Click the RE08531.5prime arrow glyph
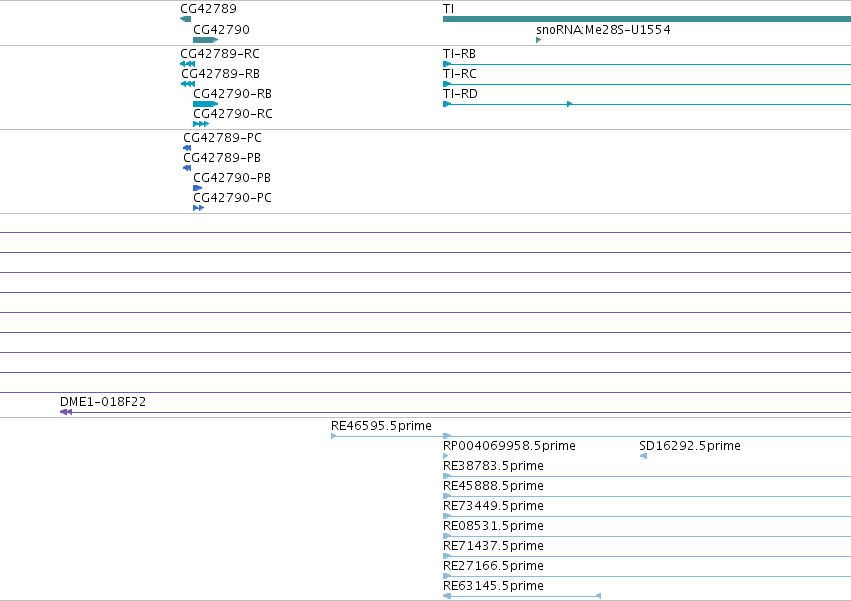Image resolution: width=851 pixels, height=601 pixels. point(447,537)
